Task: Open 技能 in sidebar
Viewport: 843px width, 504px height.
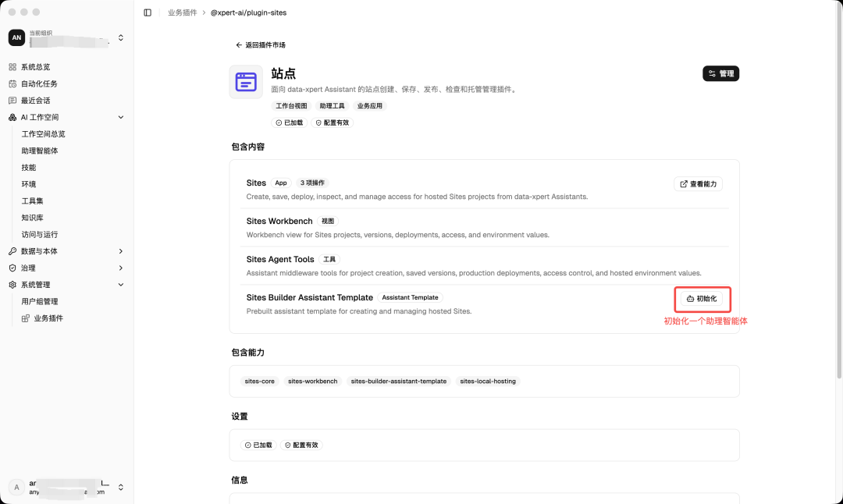Action: (x=29, y=167)
